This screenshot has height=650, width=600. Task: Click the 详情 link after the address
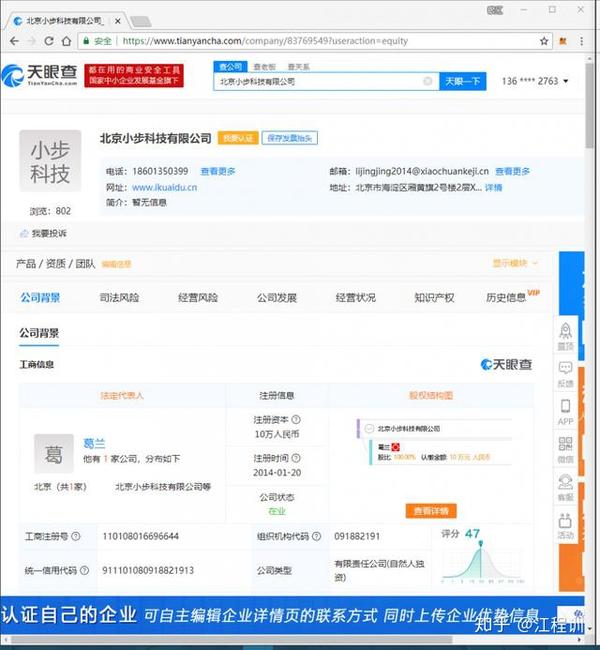click(x=493, y=187)
